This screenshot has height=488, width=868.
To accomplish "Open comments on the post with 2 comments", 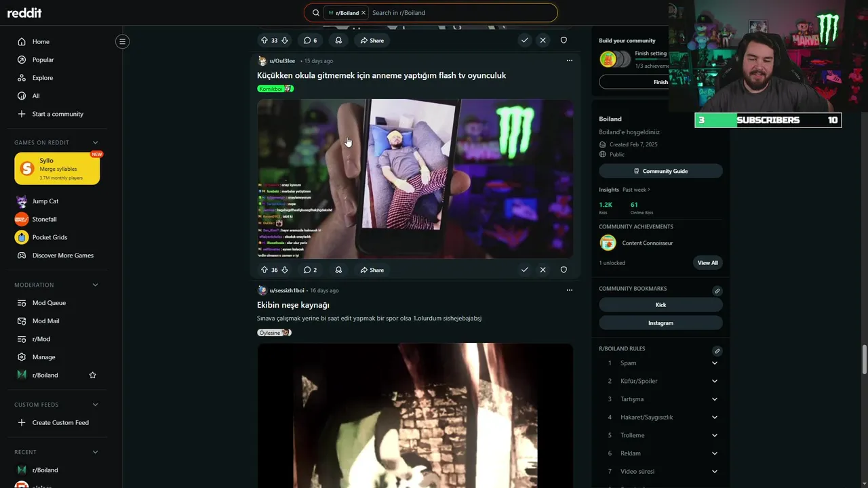I will [x=310, y=270].
